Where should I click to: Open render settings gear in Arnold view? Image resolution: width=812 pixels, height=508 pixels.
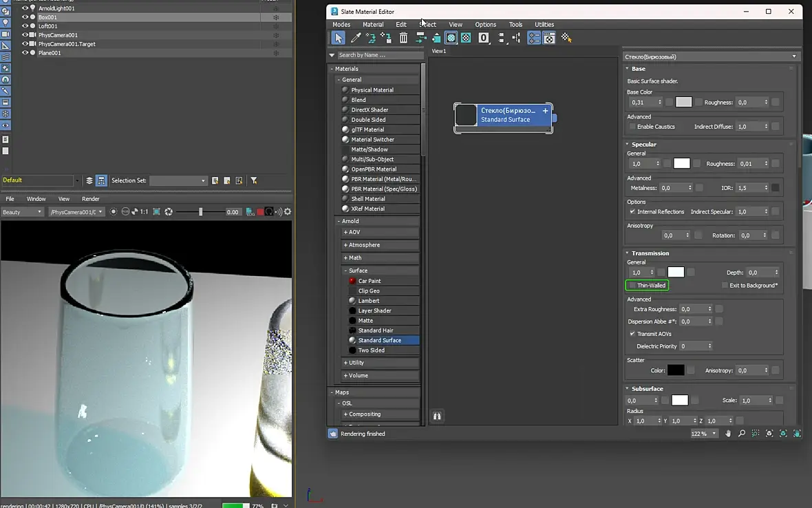(288, 212)
